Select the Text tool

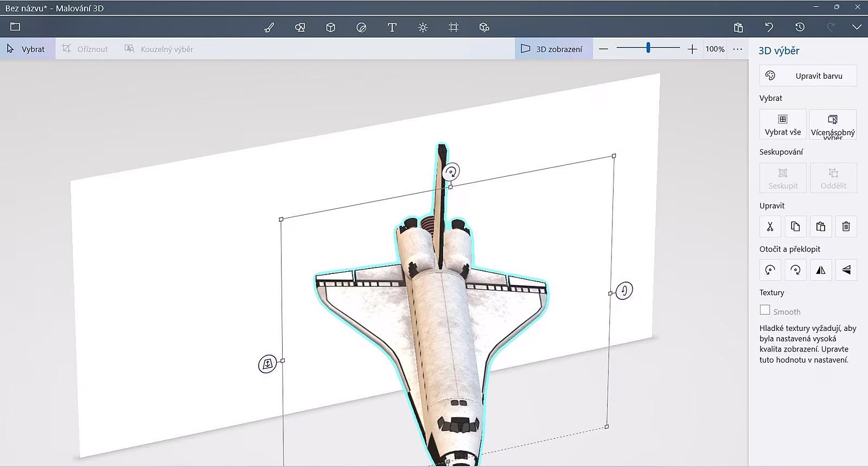(392, 27)
